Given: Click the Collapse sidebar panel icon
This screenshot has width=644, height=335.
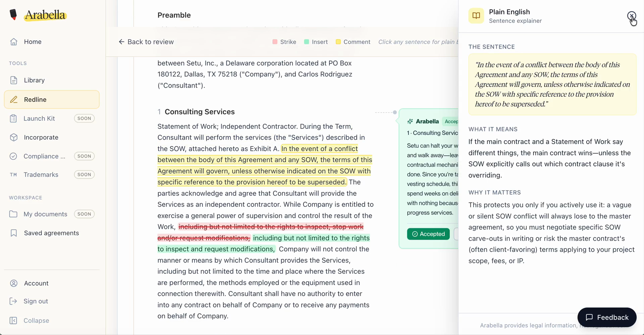Looking at the screenshot, I should (13, 321).
